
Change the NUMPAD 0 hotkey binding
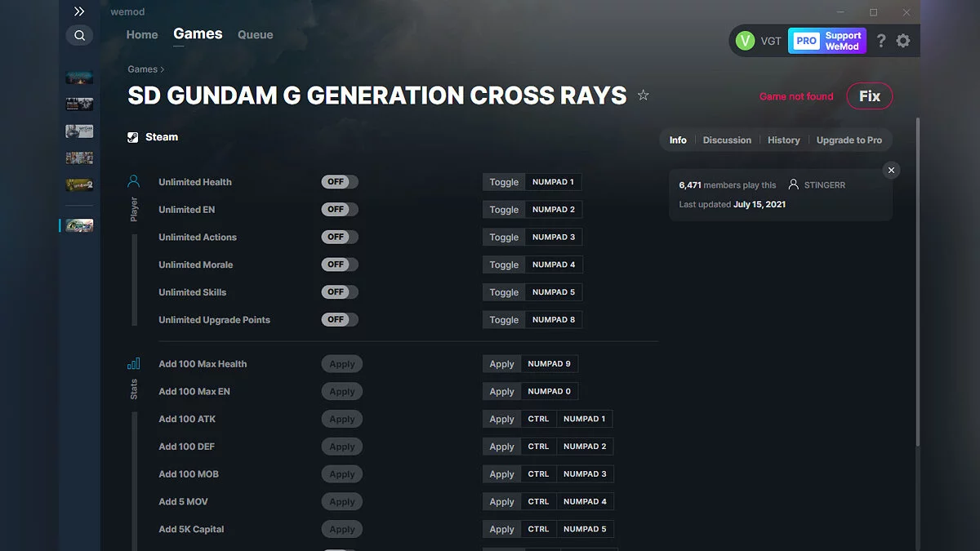pos(550,392)
